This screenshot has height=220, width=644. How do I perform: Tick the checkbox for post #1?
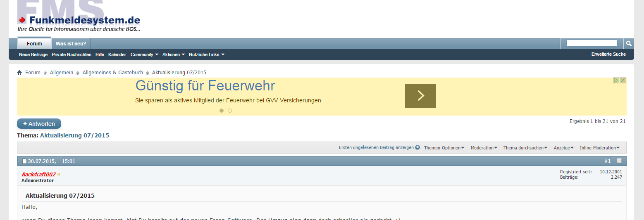point(619,161)
